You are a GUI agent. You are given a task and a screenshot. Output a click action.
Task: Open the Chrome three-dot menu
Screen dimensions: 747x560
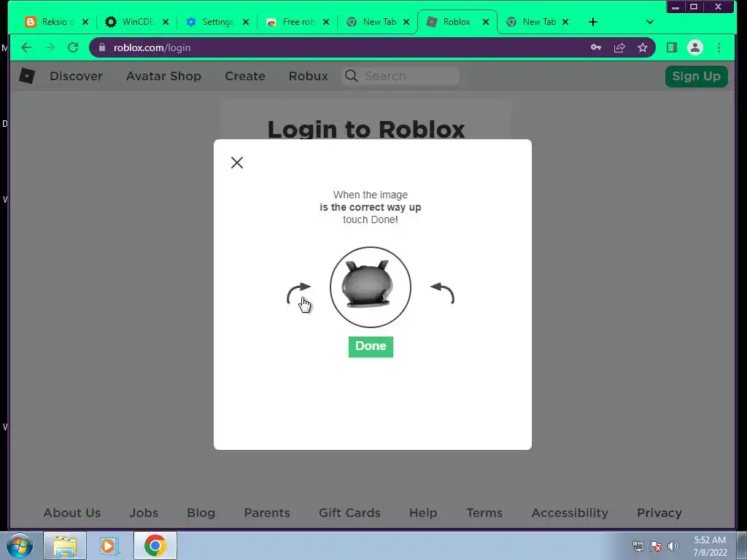point(719,47)
